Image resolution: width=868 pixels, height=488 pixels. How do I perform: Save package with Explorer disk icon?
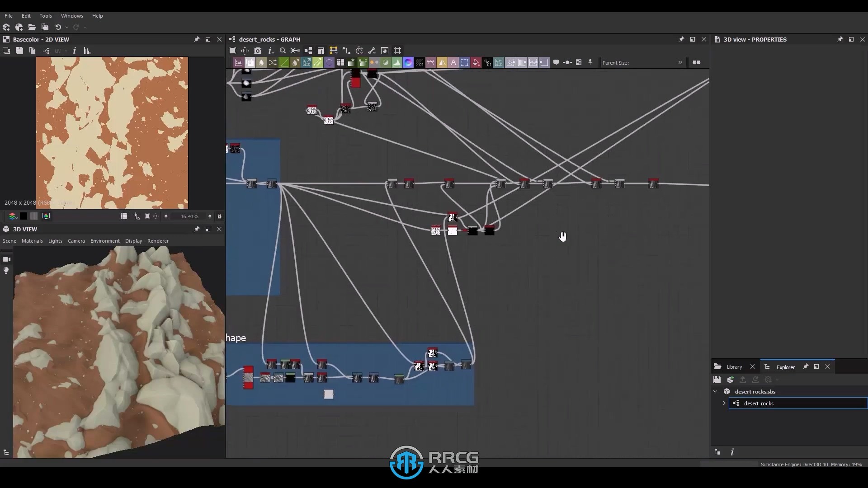point(717,380)
